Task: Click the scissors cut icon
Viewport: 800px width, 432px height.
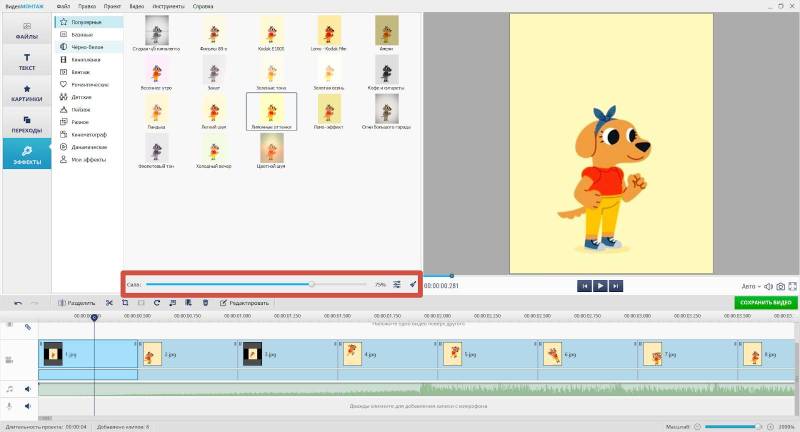Action: pos(109,303)
